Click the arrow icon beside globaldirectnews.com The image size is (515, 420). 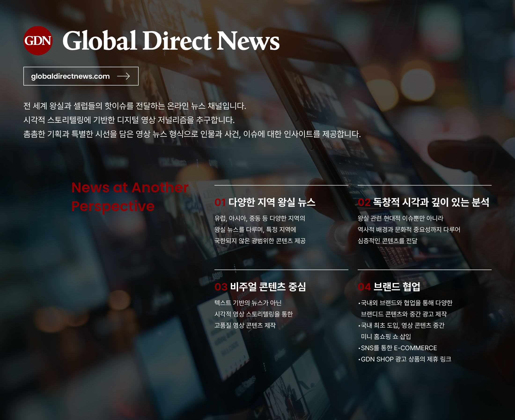123,76
